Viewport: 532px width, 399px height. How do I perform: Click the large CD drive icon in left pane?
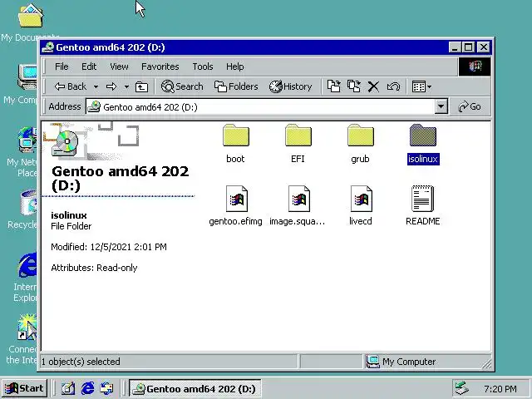coord(66,143)
